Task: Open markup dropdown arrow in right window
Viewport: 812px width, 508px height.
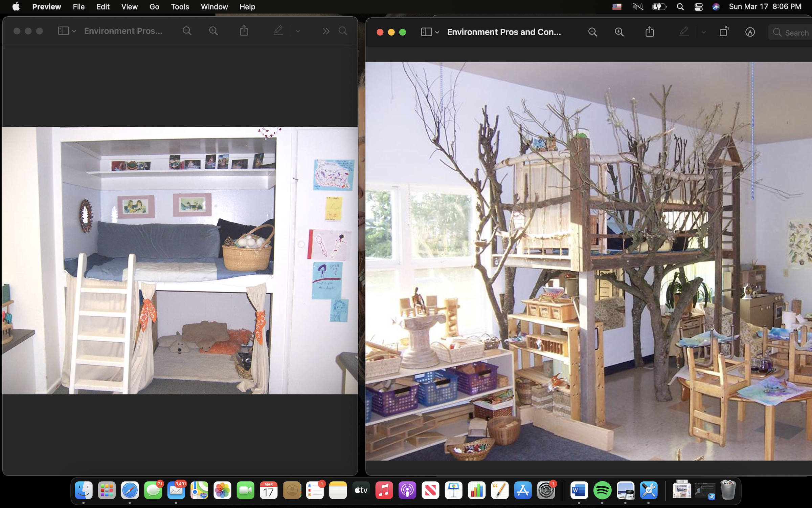Action: pos(703,33)
